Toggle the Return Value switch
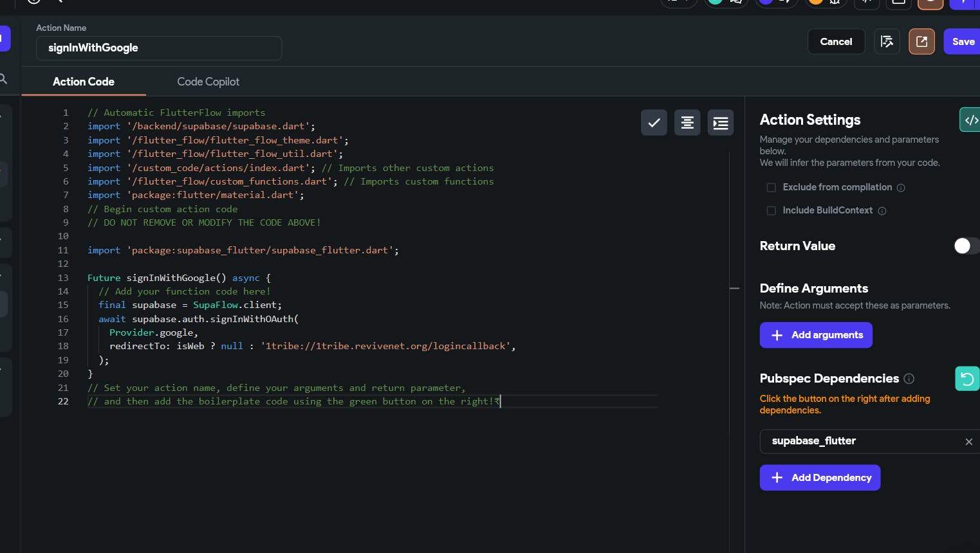Viewport: 980px width, 553px height. click(965, 246)
